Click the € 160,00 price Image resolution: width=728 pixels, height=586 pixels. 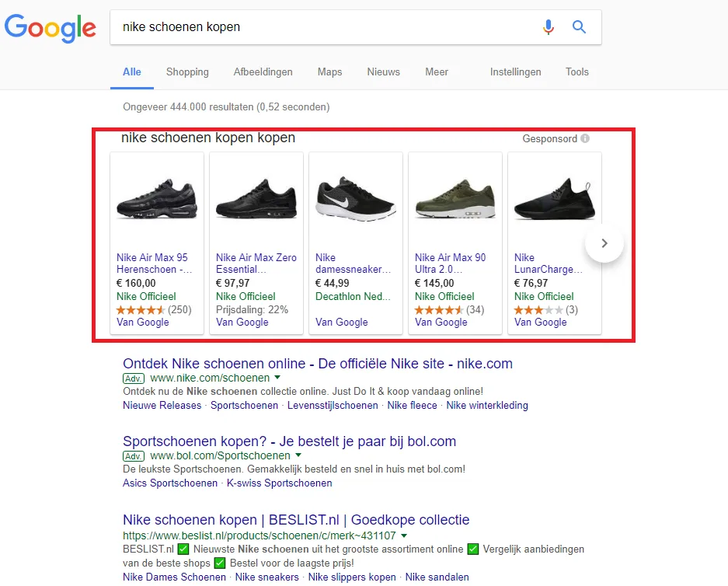point(136,283)
